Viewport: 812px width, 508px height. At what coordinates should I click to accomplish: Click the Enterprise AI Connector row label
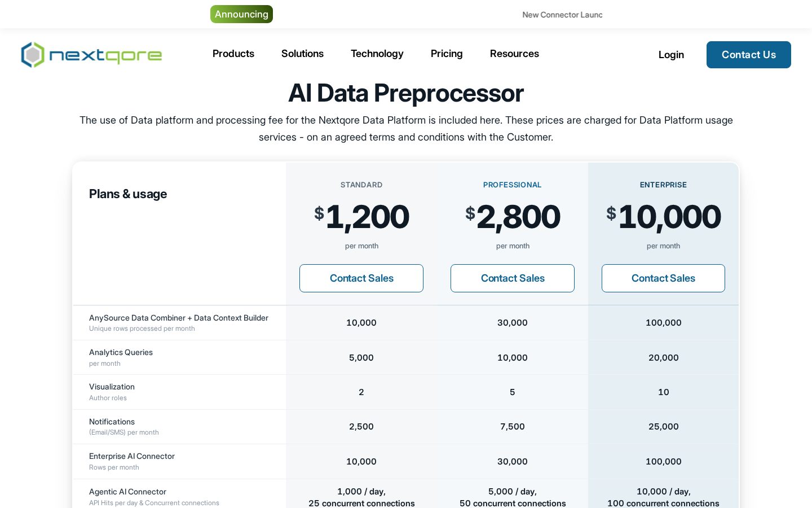pyautogui.click(x=132, y=456)
